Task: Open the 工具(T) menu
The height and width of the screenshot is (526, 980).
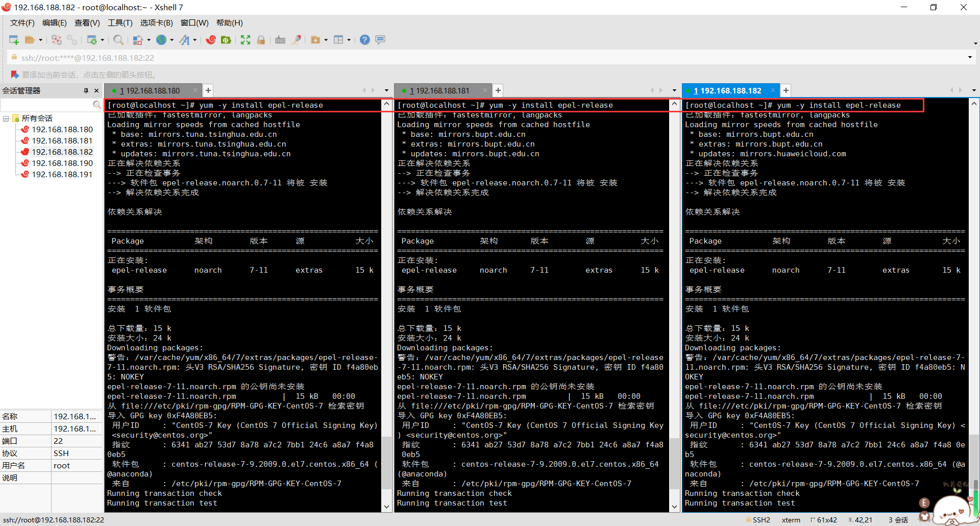Action: 120,23
